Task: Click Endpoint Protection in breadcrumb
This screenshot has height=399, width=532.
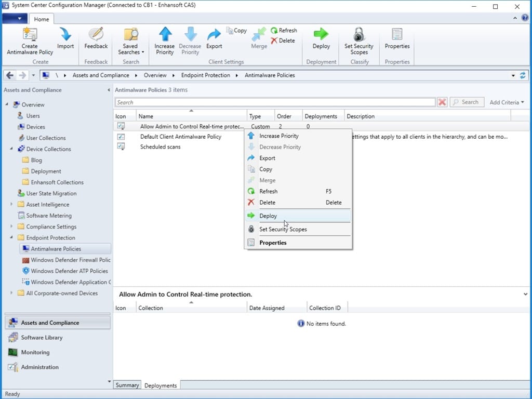Action: click(x=206, y=75)
